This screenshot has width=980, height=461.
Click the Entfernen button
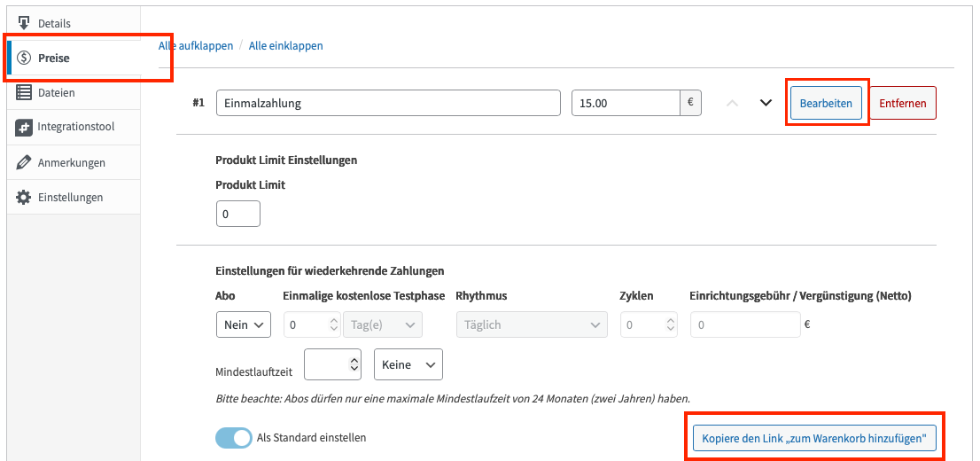click(903, 103)
